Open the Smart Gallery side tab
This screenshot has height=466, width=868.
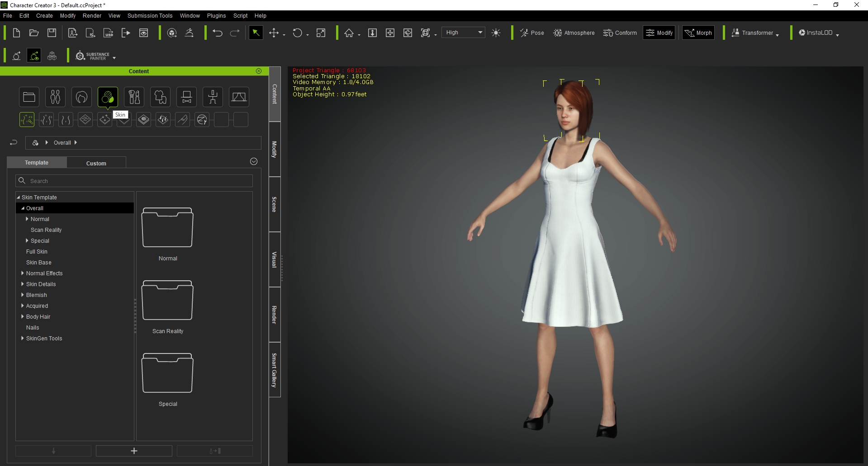[x=275, y=370]
